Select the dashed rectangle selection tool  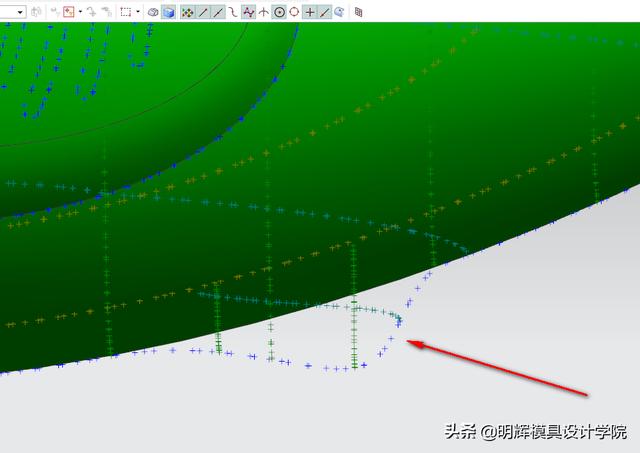[x=126, y=12]
